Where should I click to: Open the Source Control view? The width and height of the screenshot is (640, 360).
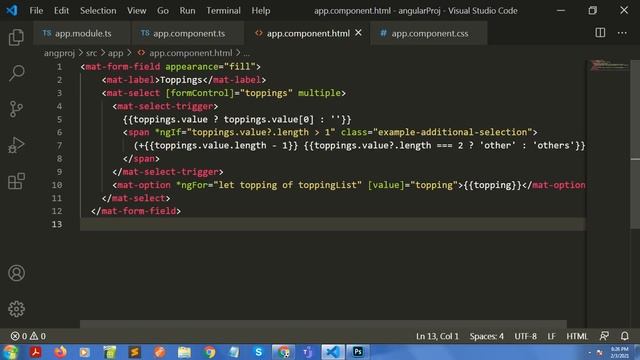coord(16,109)
